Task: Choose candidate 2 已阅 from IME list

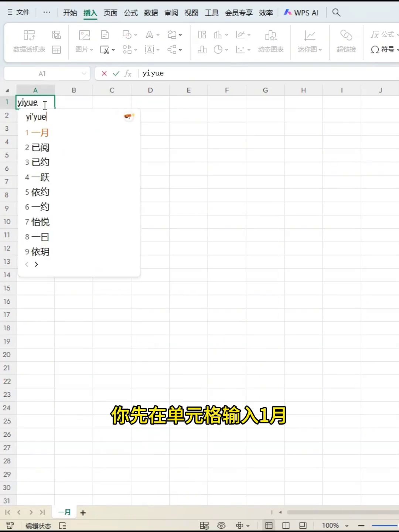Action: click(37, 147)
